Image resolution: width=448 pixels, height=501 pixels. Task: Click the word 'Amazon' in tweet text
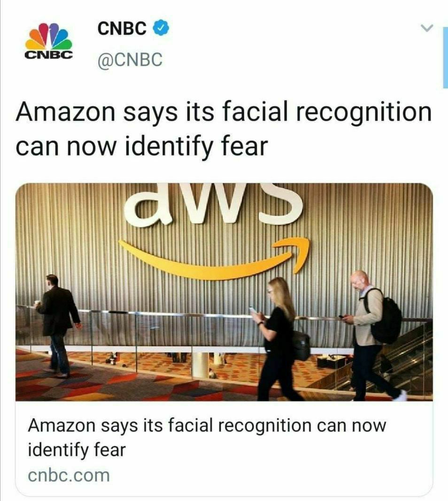click(x=65, y=112)
